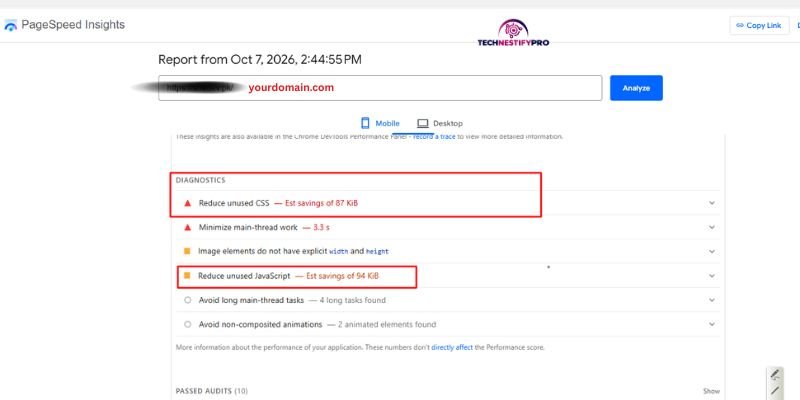This screenshot has width=800, height=400.
Task: Click the line annotation tool icon
Action: [774, 390]
